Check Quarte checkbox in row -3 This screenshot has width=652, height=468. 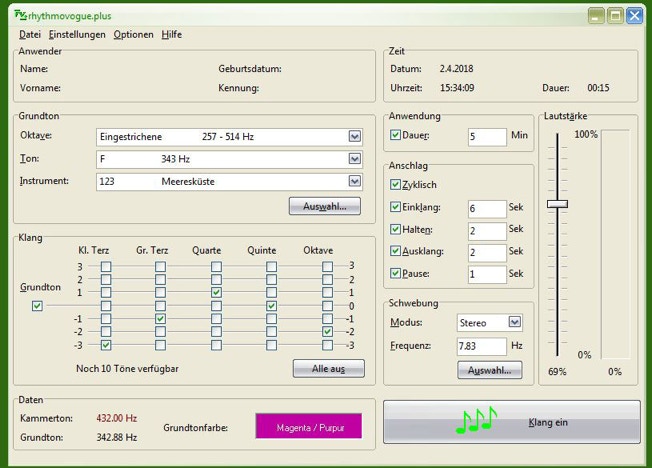click(x=216, y=345)
